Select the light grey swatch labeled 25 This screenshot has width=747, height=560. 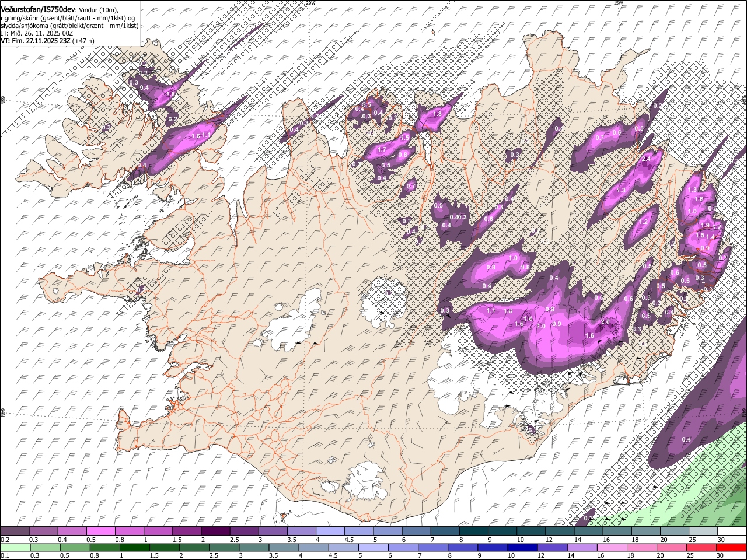click(x=703, y=531)
